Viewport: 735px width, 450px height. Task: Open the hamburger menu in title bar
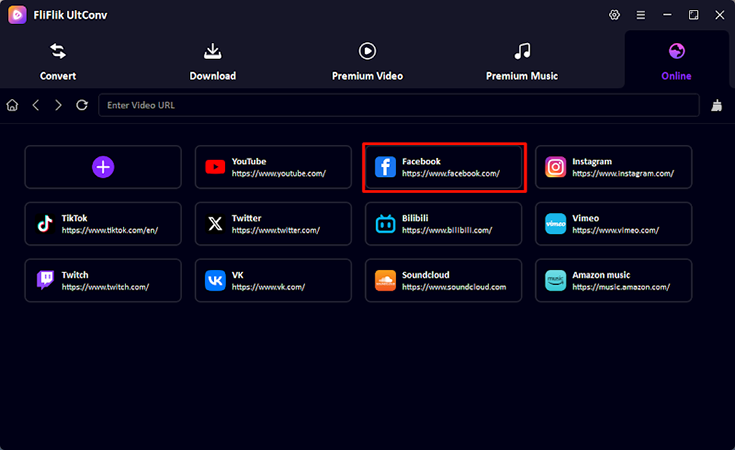[640, 15]
